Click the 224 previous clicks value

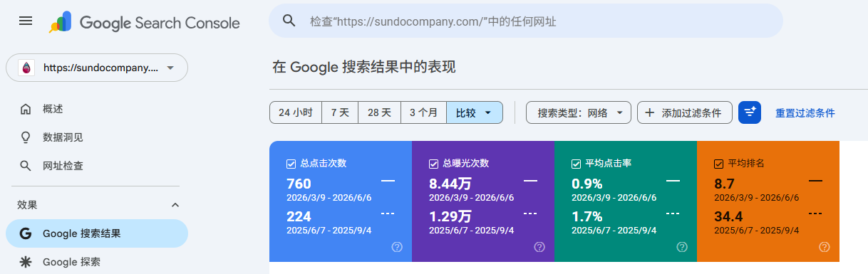299,216
